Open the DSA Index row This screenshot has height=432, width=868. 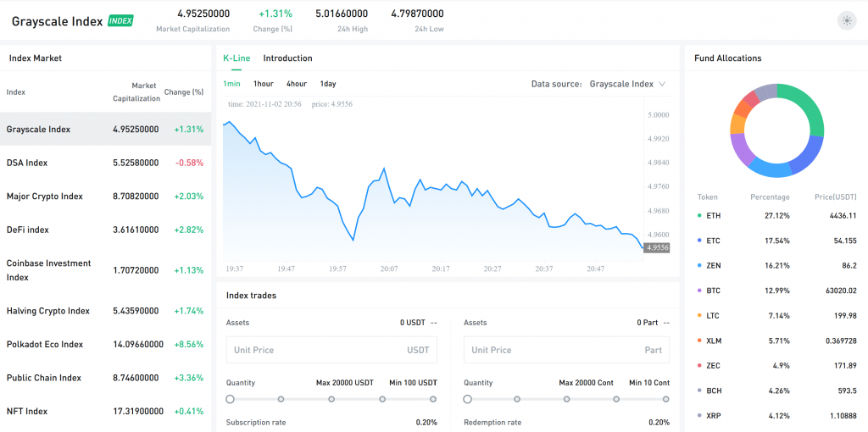(105, 163)
